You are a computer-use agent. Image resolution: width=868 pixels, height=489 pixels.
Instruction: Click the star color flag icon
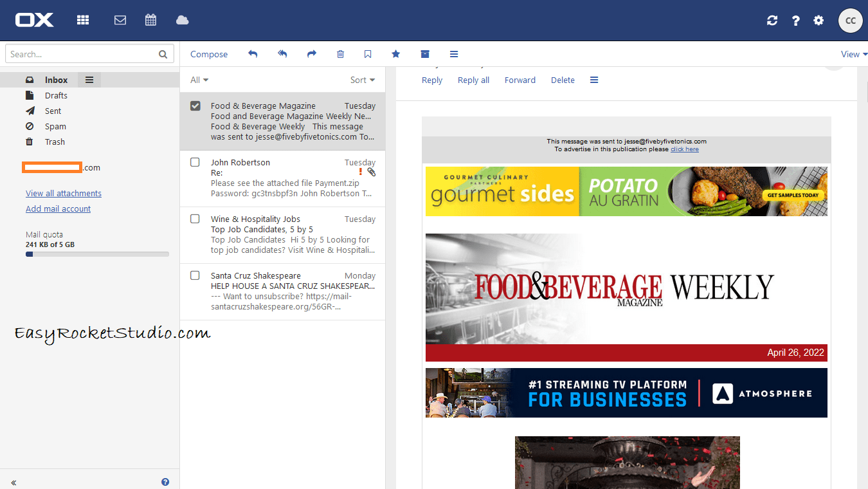pos(396,54)
